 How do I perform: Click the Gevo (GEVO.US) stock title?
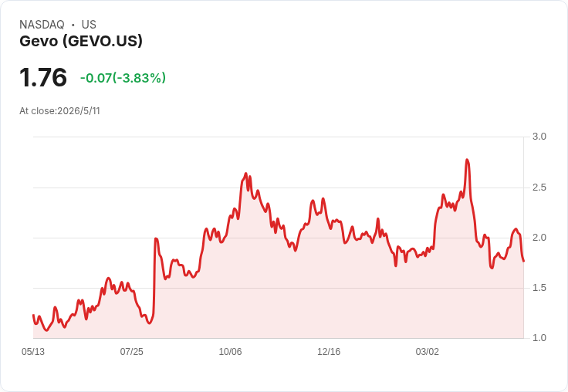tap(81, 41)
